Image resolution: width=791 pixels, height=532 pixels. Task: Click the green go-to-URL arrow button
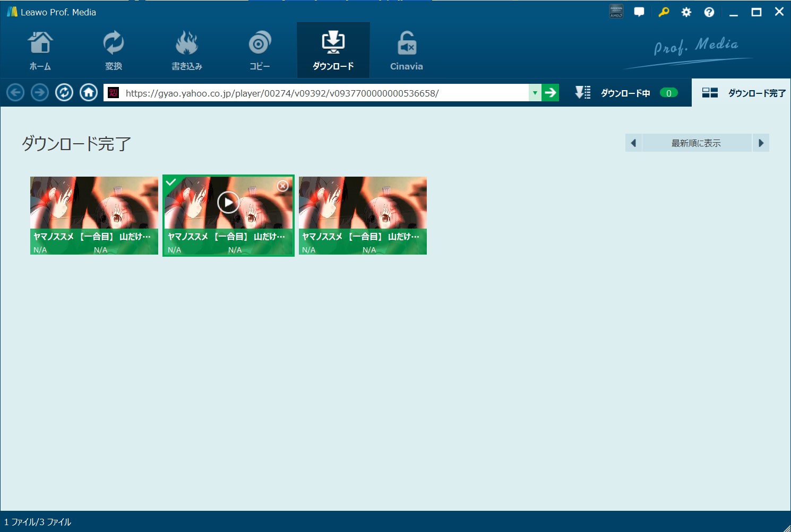[x=551, y=93]
